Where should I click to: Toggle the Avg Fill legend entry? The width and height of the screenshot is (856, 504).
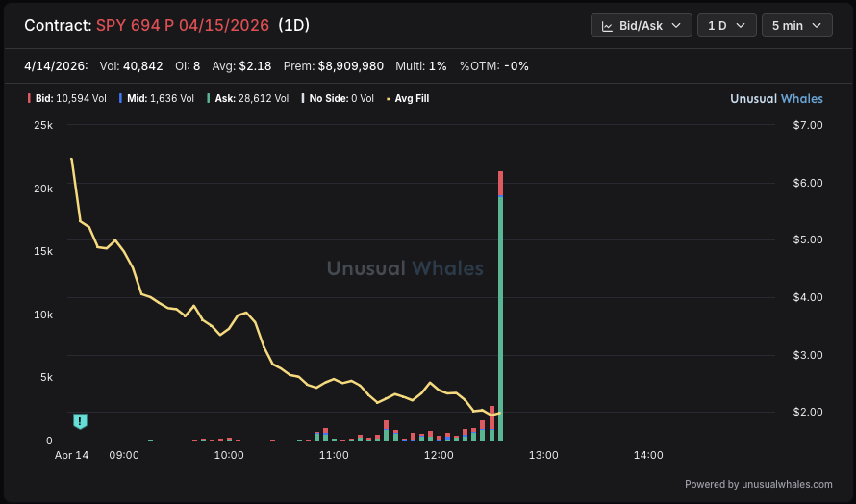tap(408, 99)
